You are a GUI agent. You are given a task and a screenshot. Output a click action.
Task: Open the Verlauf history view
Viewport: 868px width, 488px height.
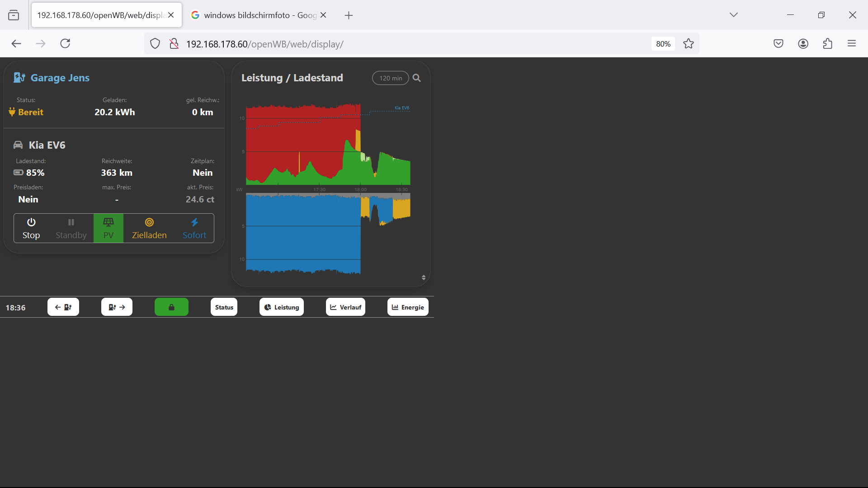pyautogui.click(x=345, y=307)
